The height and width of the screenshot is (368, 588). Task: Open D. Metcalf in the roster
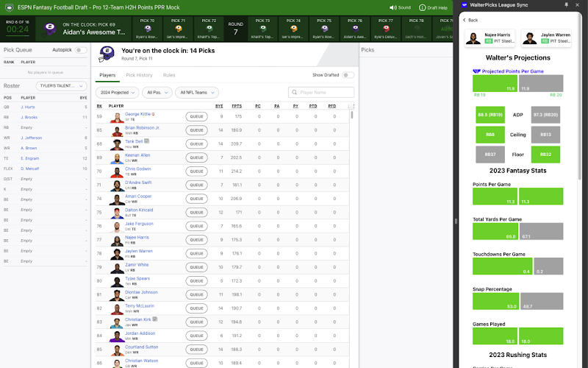pos(30,169)
